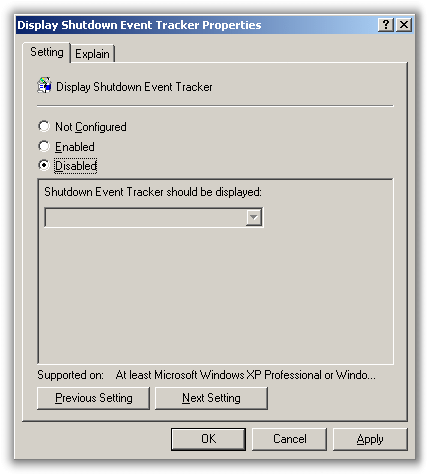This screenshot has width=430, height=474.
Task: Click the Display Shutdown Event Tracker heading
Action: click(x=134, y=87)
